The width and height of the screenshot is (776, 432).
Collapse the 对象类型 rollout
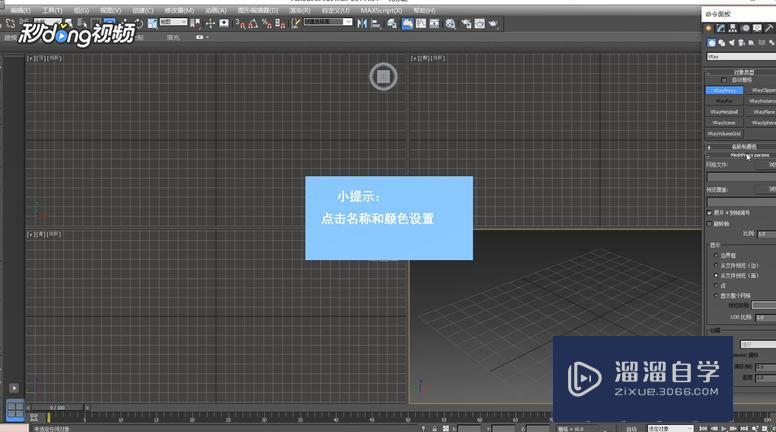tap(741, 72)
